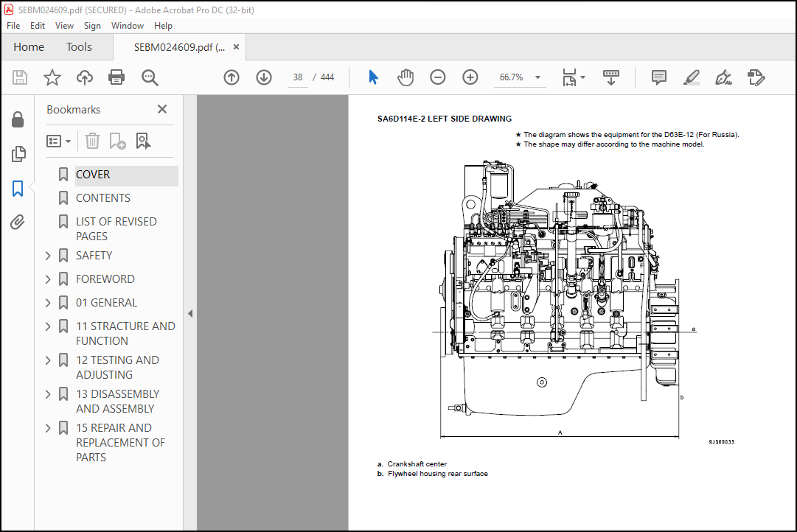Select the FOREWORD bookmark label
Image resolution: width=797 pixels, height=532 pixels.
tap(105, 279)
